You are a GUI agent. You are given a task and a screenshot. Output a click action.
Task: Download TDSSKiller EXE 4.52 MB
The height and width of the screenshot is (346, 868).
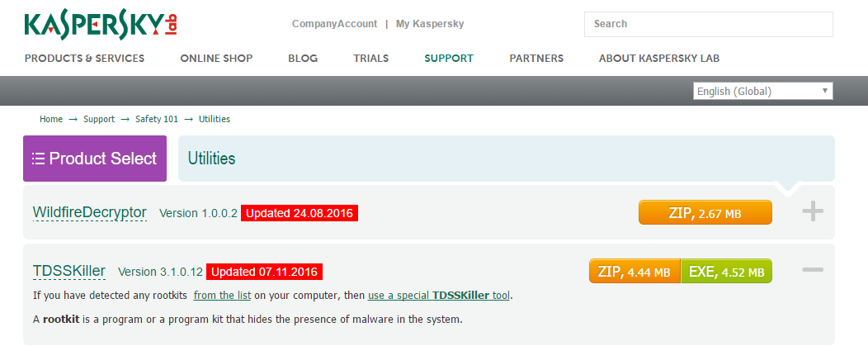[x=726, y=271]
